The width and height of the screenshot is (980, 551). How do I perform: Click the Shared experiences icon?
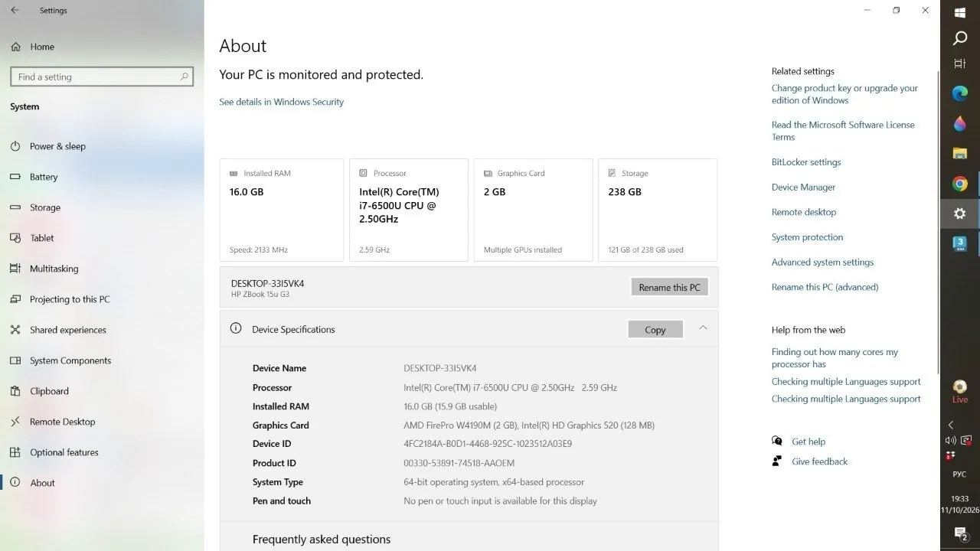point(15,330)
